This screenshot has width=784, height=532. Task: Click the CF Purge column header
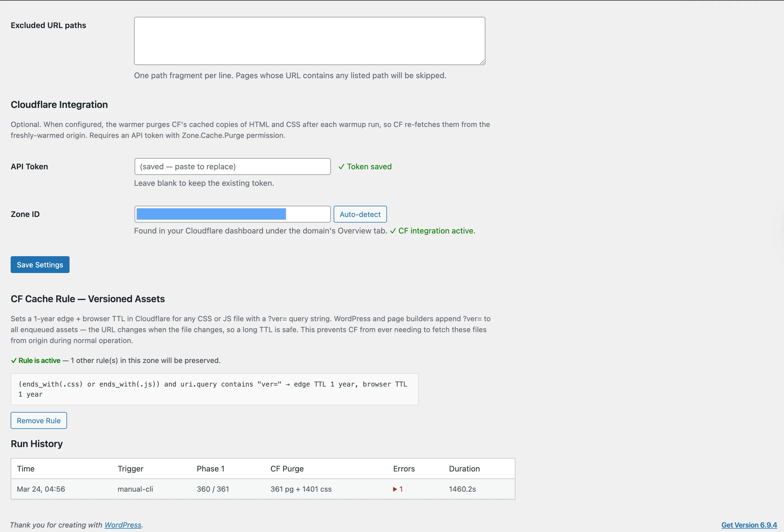point(287,468)
